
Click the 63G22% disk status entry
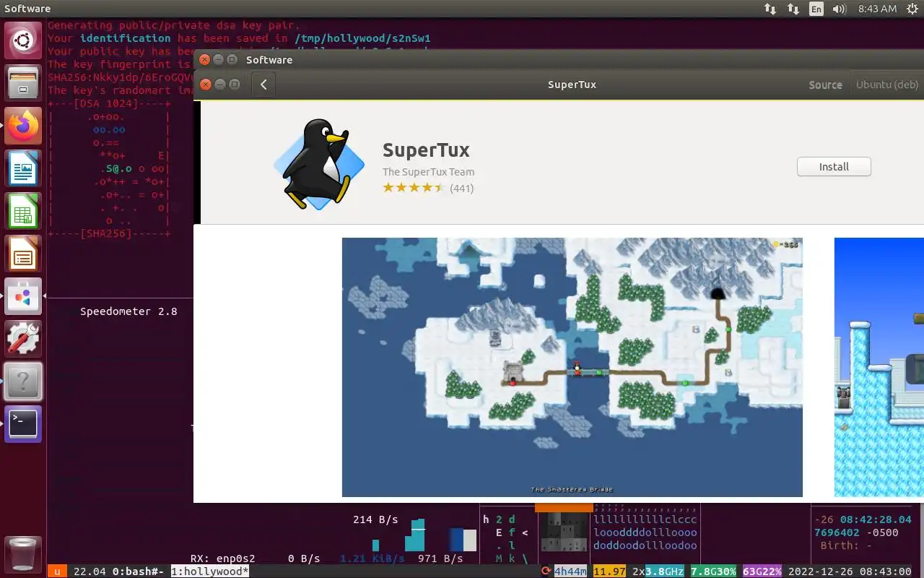tap(762, 571)
